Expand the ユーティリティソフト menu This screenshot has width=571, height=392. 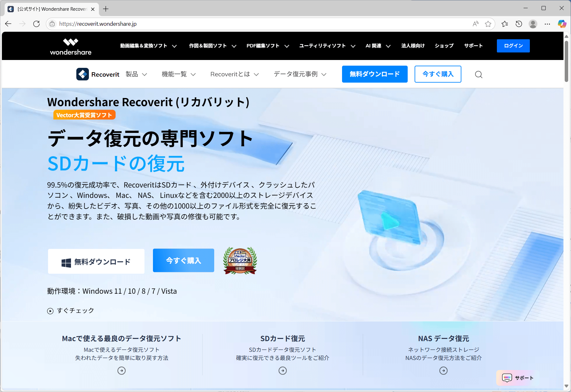point(327,46)
